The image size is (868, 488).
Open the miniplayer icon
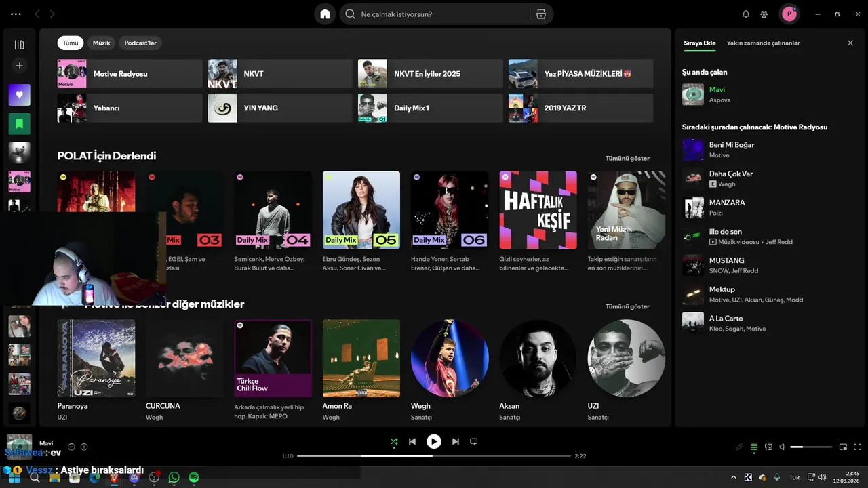point(844,447)
